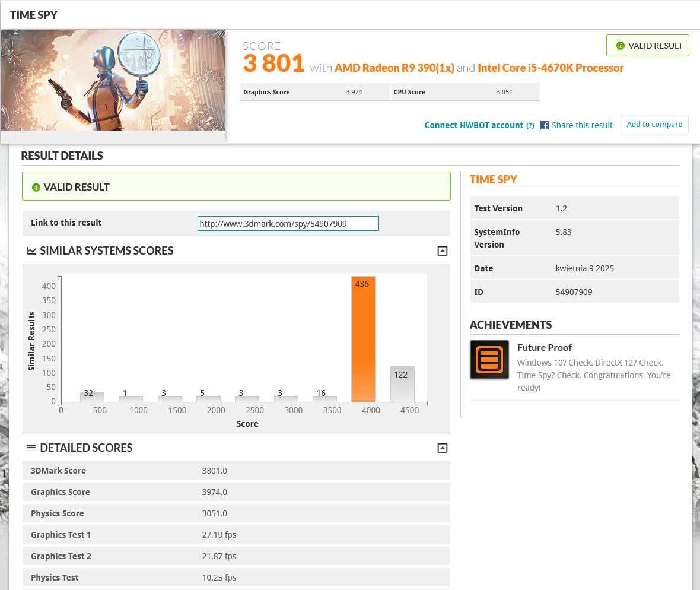This screenshot has width=700, height=590.
Task: Click the Similar Results axis label
Action: [x=31, y=341]
